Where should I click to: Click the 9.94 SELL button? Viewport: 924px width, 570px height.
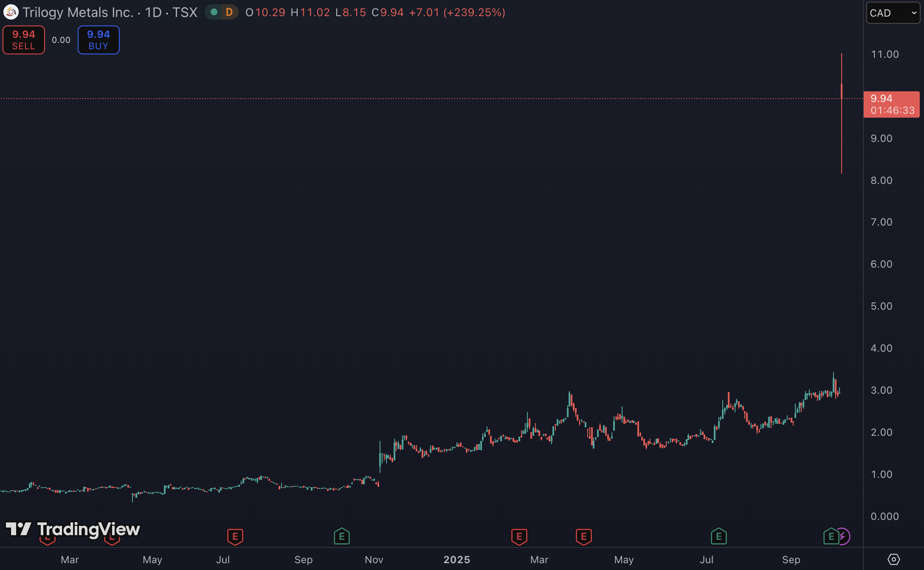24,40
